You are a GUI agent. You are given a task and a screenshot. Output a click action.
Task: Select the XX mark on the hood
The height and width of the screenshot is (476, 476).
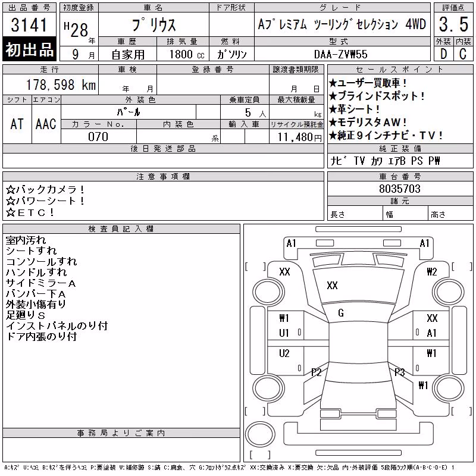pyautogui.click(x=332, y=286)
